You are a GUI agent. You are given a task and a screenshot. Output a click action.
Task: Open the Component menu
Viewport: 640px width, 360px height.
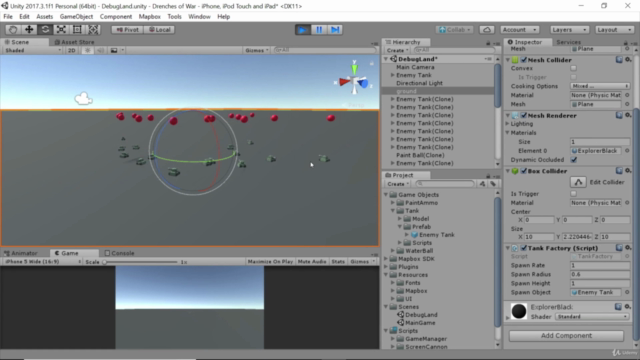click(116, 17)
